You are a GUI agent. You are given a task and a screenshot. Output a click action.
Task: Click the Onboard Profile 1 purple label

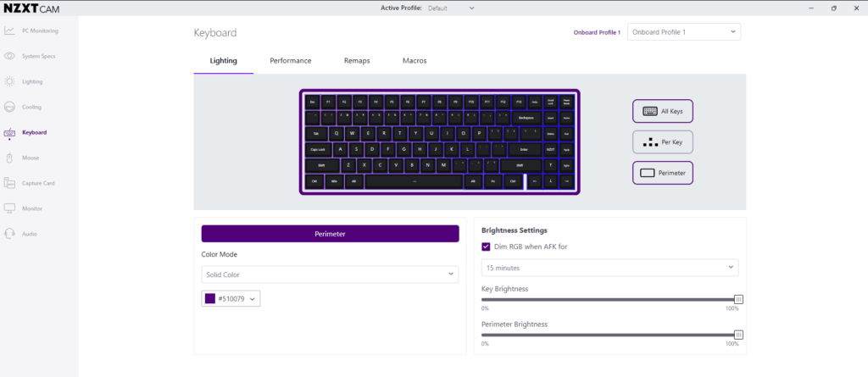point(597,32)
